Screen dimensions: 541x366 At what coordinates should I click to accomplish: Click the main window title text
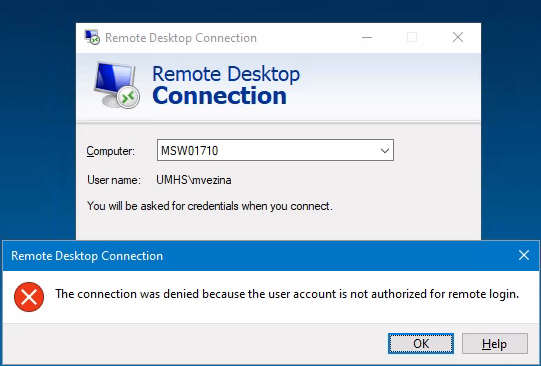[x=181, y=38]
